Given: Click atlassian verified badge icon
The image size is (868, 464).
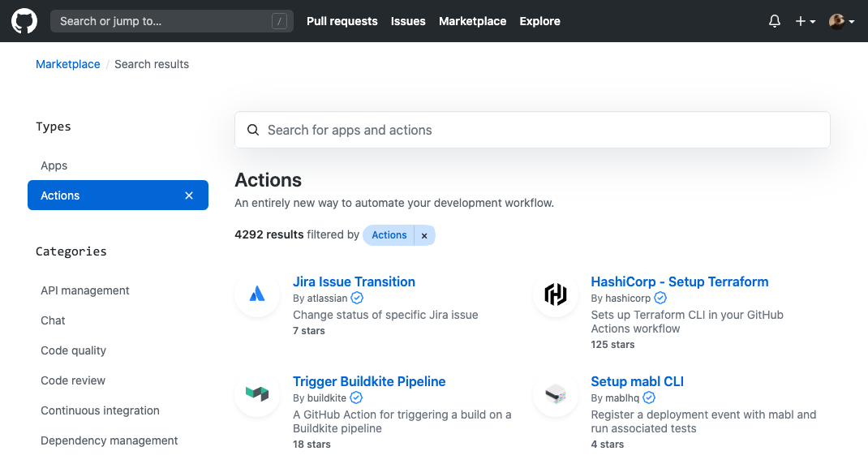Looking at the screenshot, I should click(357, 298).
